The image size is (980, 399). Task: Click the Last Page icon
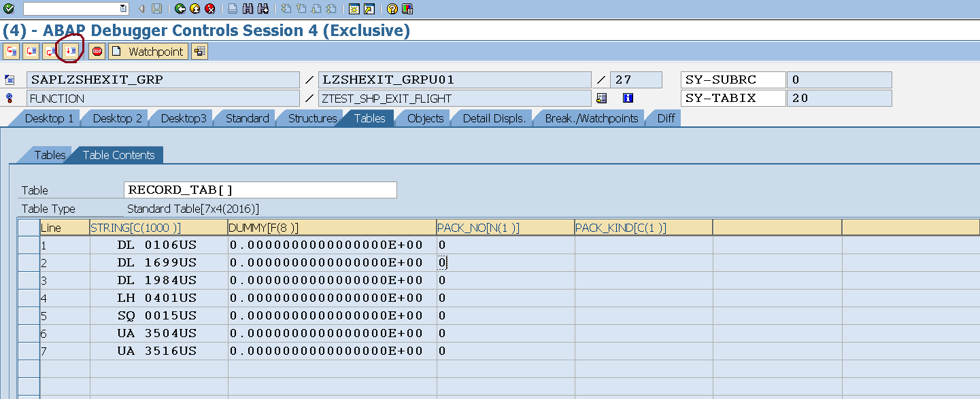[331, 9]
